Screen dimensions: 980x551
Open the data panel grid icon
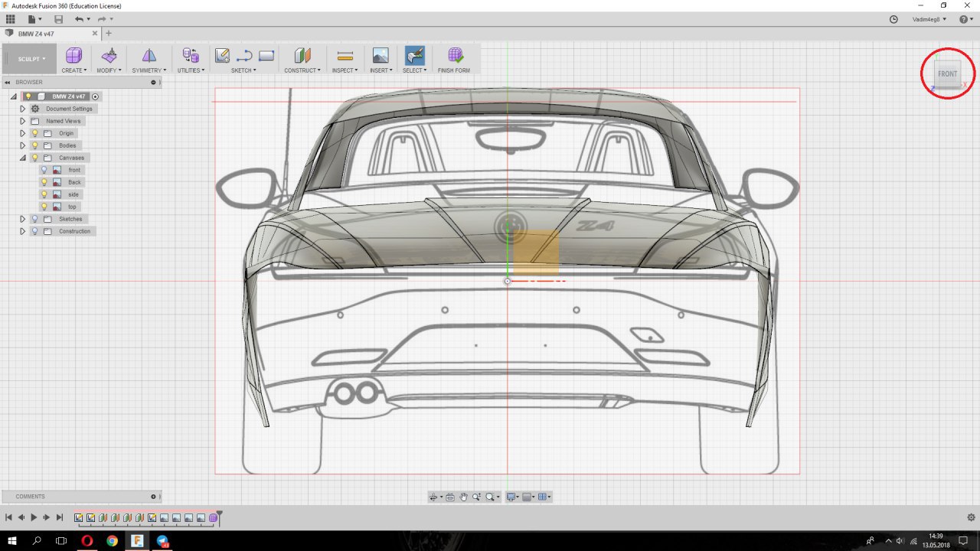click(x=10, y=19)
